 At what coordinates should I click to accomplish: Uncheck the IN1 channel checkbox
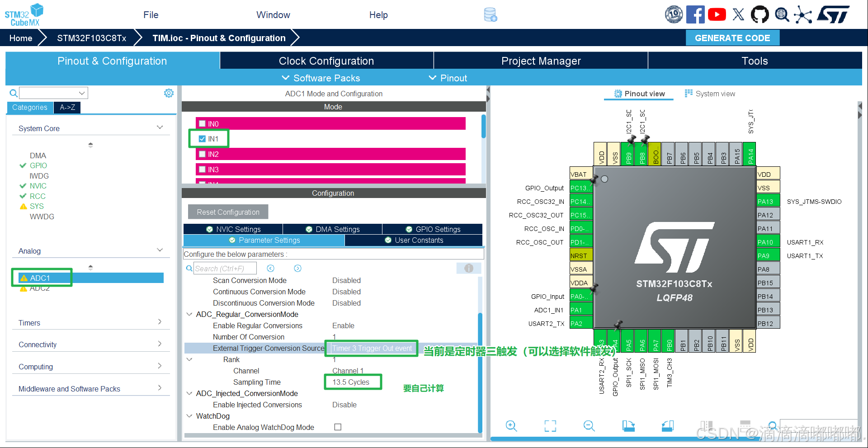202,139
